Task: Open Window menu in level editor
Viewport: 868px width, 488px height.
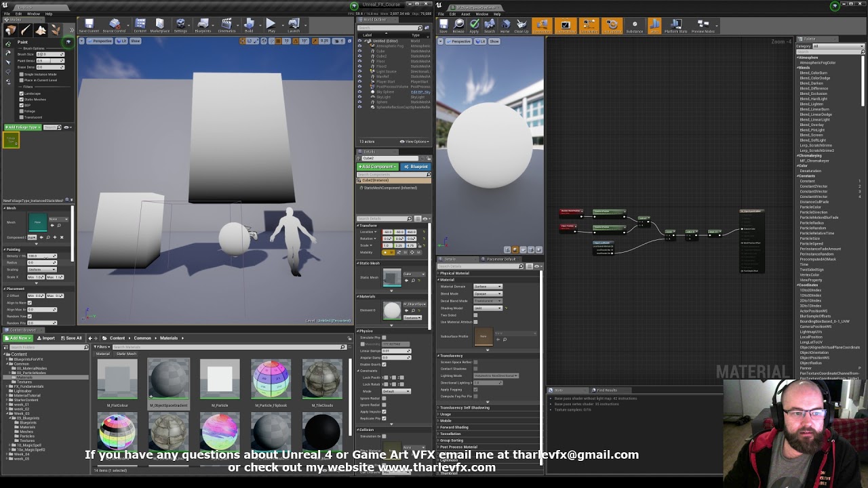Action: [33, 14]
